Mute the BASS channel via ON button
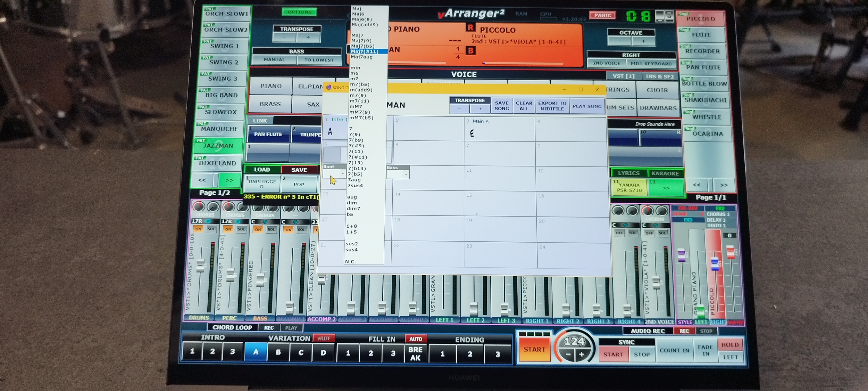868x391 pixels. (x=258, y=230)
